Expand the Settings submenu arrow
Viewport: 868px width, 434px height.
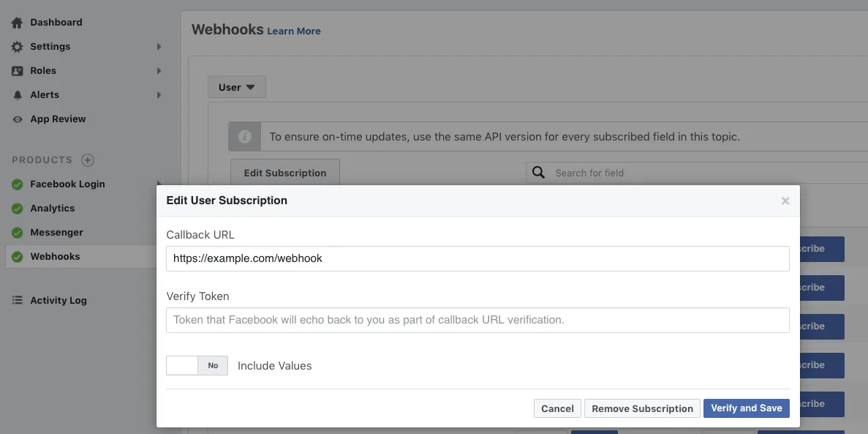[x=159, y=47]
